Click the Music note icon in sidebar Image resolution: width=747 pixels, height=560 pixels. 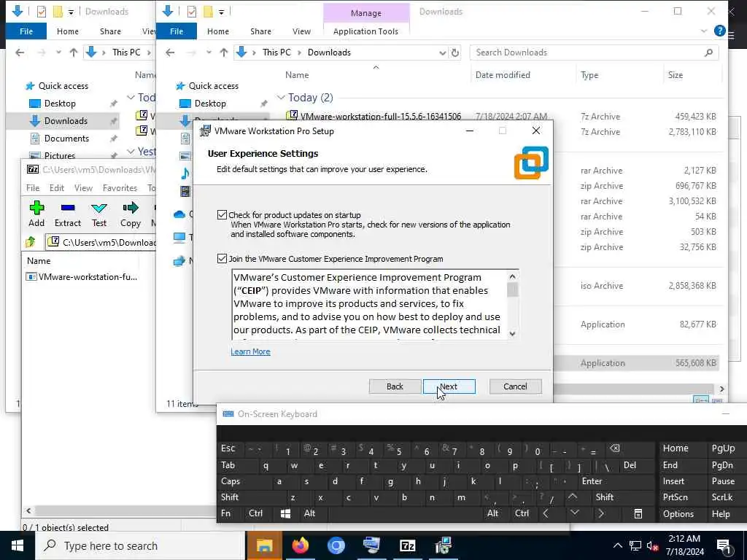coord(185,174)
